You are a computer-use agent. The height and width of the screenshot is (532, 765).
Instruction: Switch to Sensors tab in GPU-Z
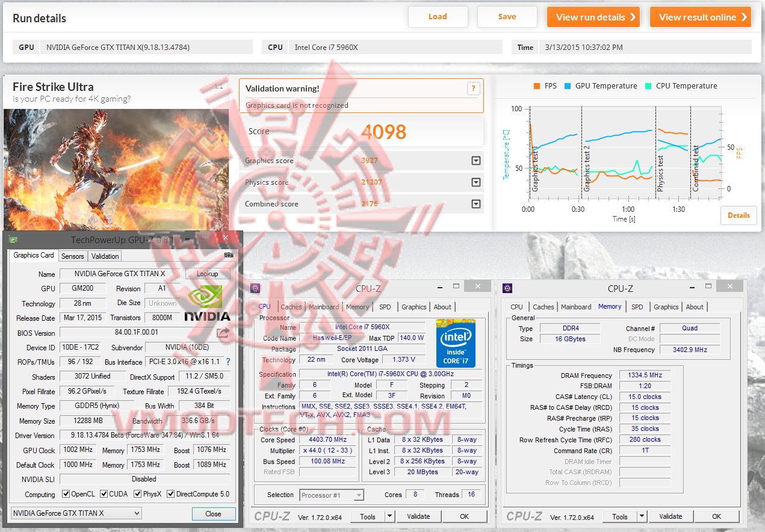[x=73, y=256]
